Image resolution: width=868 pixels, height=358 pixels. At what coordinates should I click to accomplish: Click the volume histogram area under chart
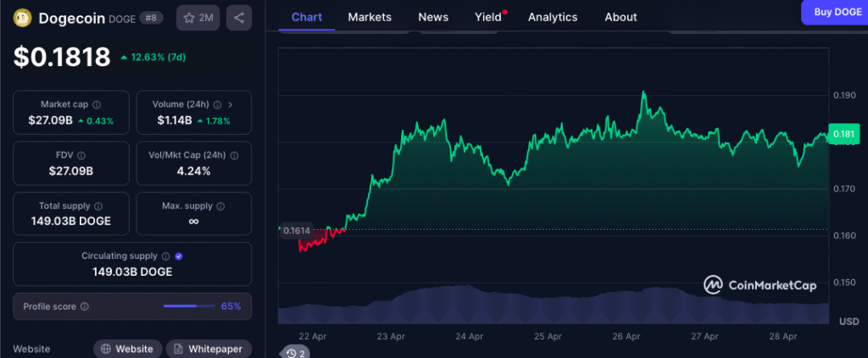(554, 306)
